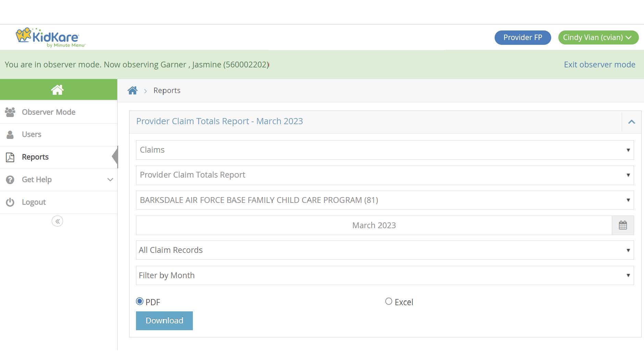644x362 pixels.
Task: Open the Barksdale Air Force Base dropdown
Action: pyautogui.click(x=385, y=200)
